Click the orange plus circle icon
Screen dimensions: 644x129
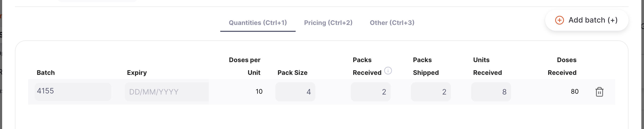pos(559,20)
